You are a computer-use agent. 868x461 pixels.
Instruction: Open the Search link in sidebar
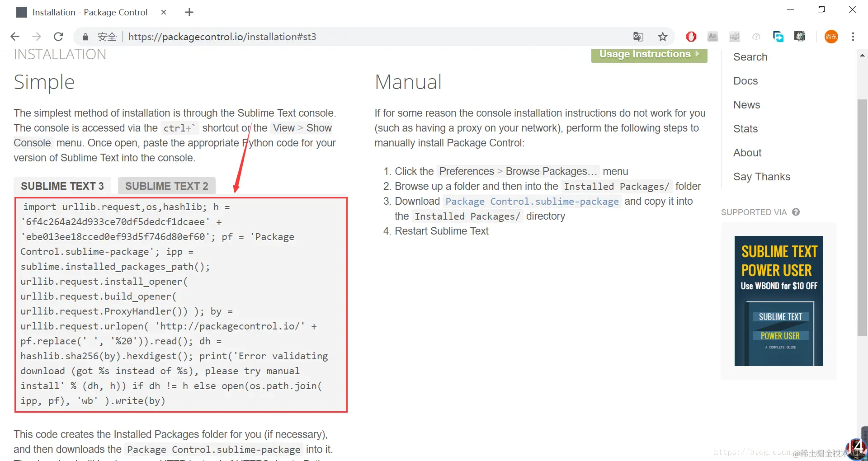click(x=750, y=57)
